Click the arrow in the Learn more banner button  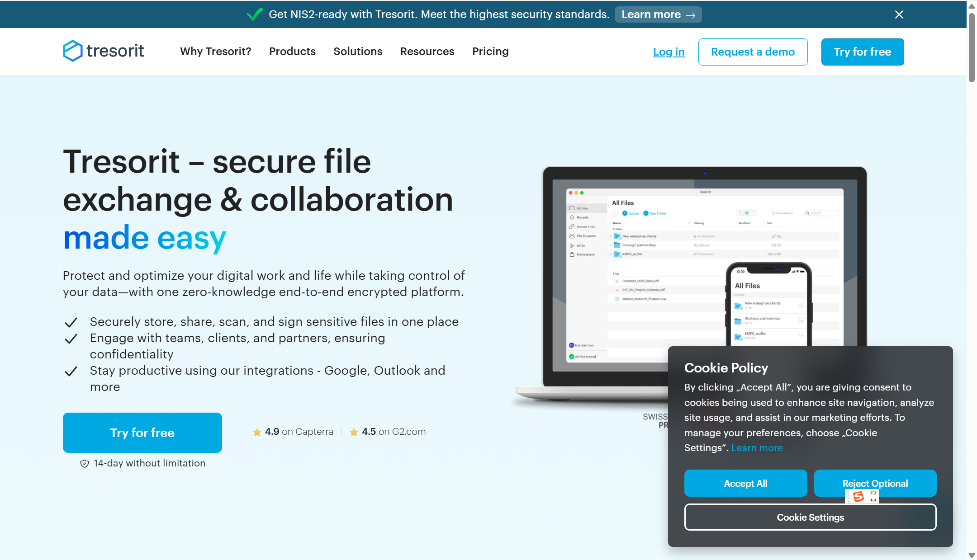691,15
